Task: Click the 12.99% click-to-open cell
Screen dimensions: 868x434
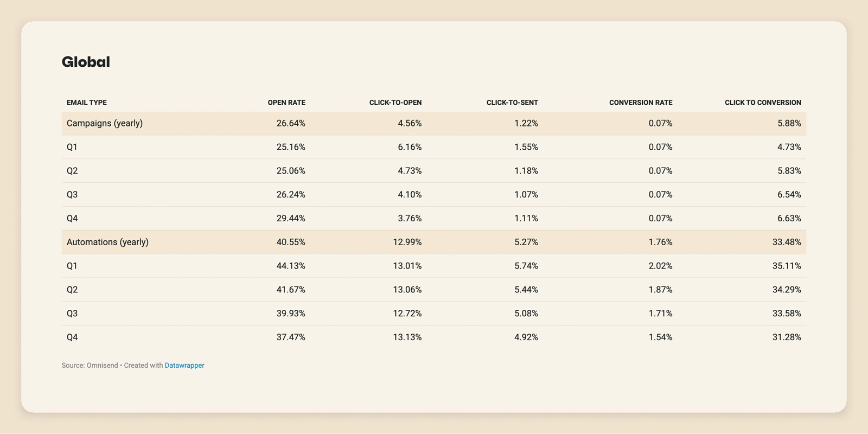Action: (407, 242)
